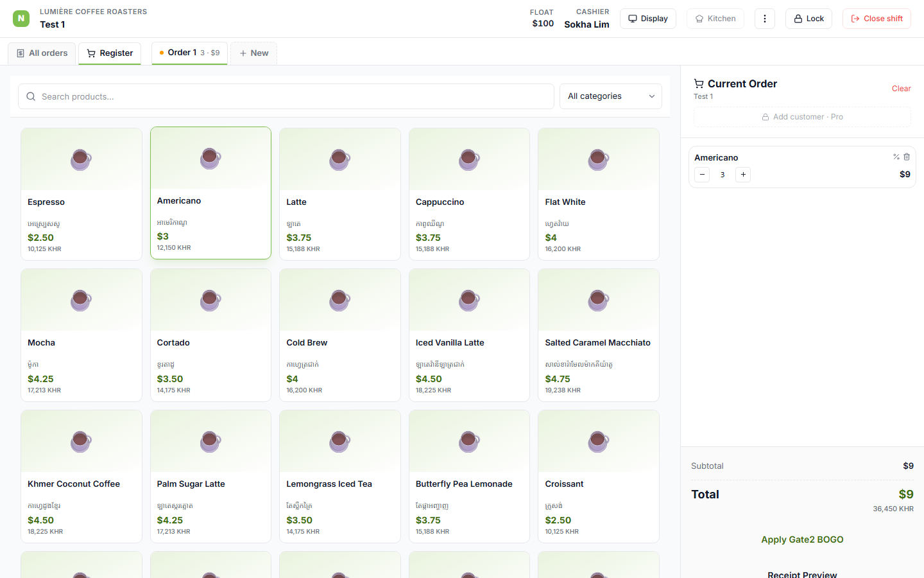Add Cappuccino to the order
The height and width of the screenshot is (578, 924).
[x=469, y=194]
